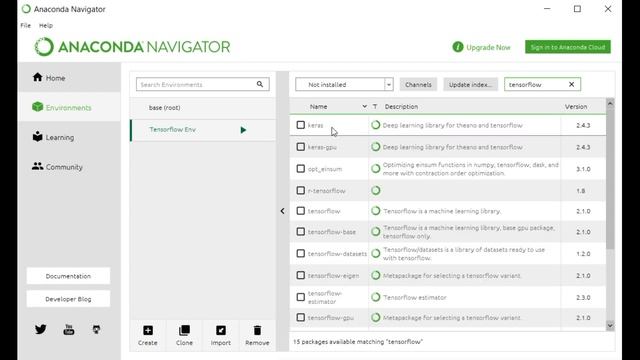The width and height of the screenshot is (640, 360).
Task: Click the search magnifier in Search Environments
Action: pos(260,84)
